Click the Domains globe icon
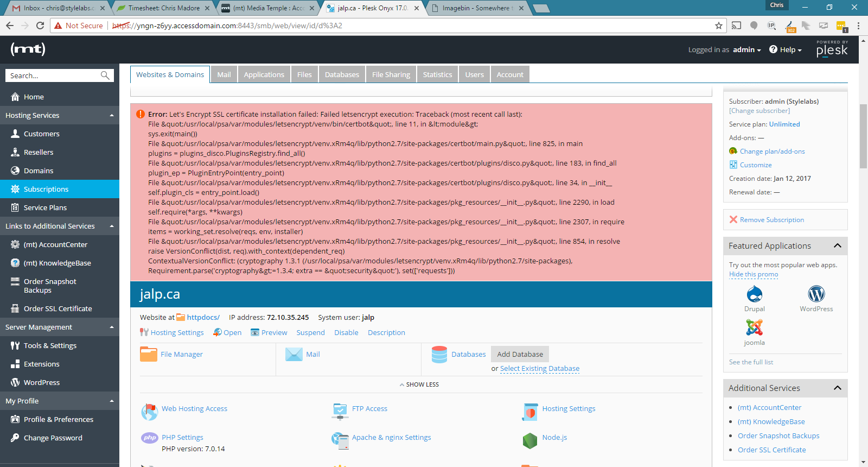This screenshot has height=467, width=868. pyautogui.click(x=15, y=171)
